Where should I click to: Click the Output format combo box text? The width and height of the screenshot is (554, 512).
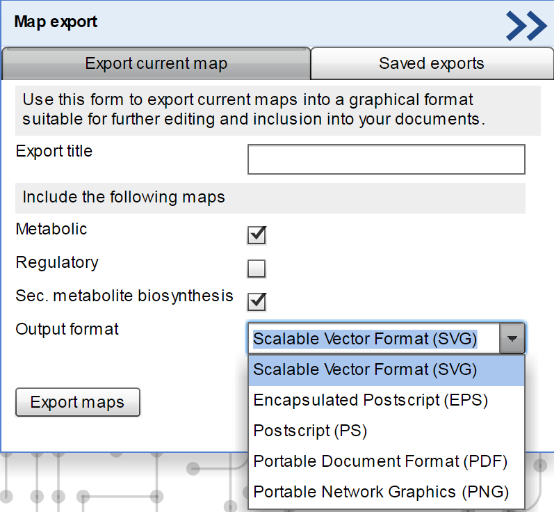pos(365,339)
